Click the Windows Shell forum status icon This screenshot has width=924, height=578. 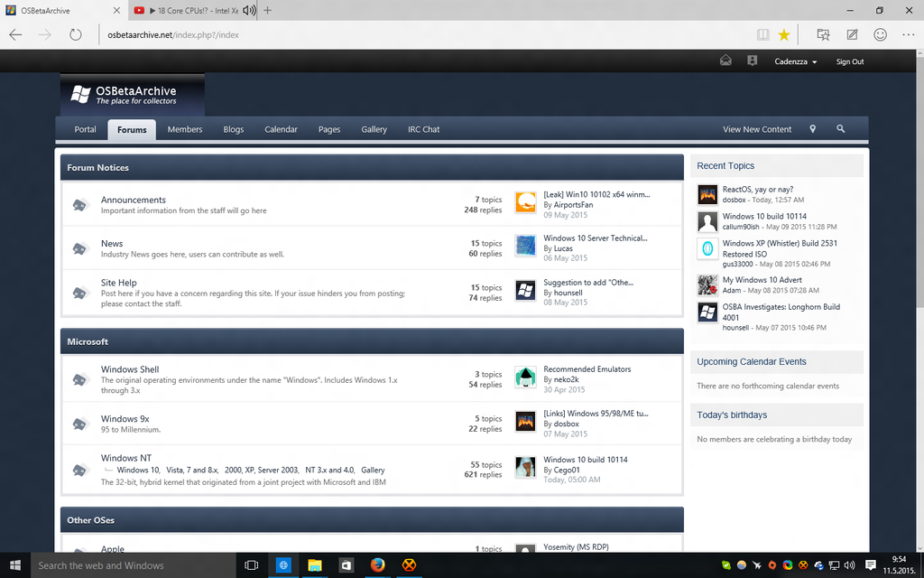pyautogui.click(x=79, y=379)
